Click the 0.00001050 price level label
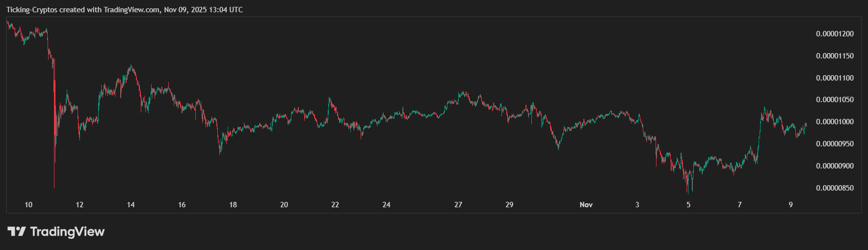Screen dimensions: 868x250 coord(835,100)
